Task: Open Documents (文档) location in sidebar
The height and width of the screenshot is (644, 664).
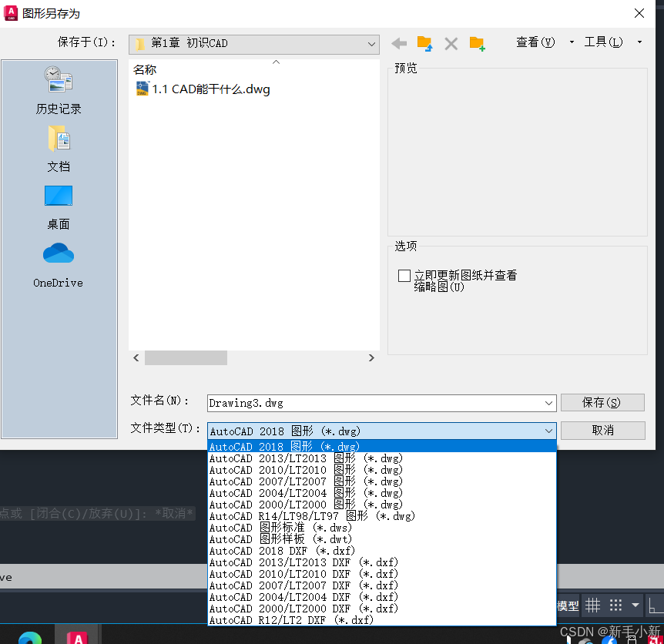Action: coord(59,149)
